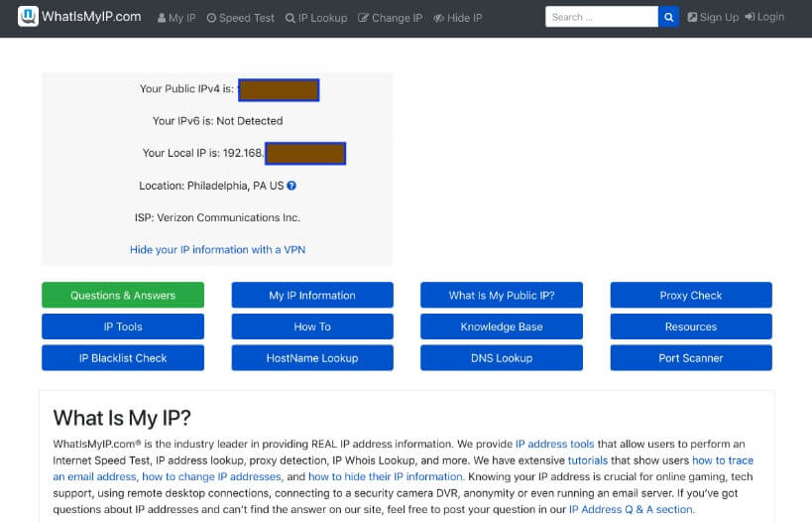Click the How To button
The image size is (812, 522).
coord(312,326)
